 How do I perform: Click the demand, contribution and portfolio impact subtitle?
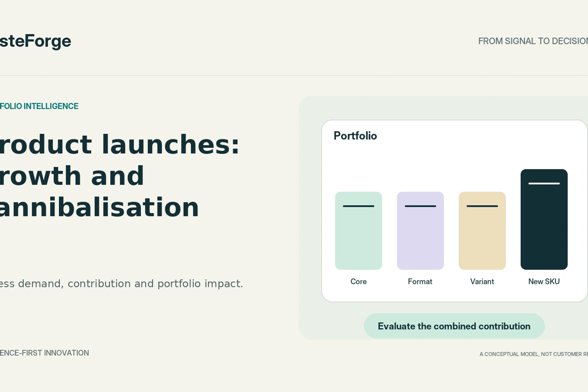tap(121, 283)
